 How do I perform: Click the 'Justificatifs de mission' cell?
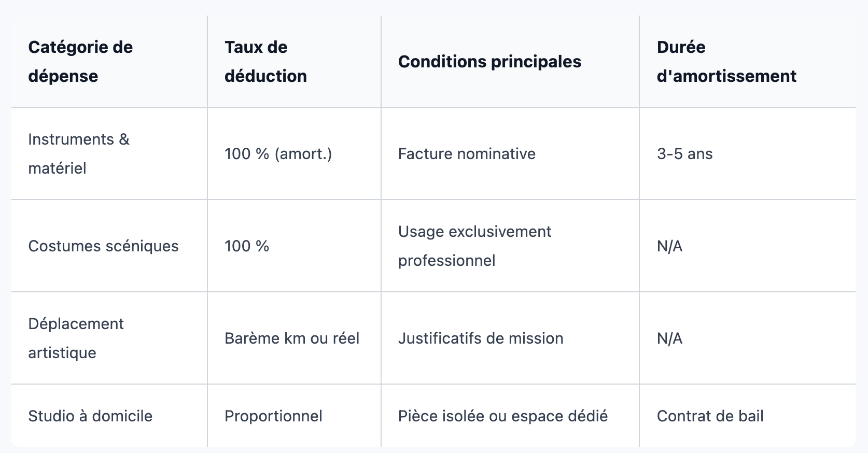tap(510, 338)
